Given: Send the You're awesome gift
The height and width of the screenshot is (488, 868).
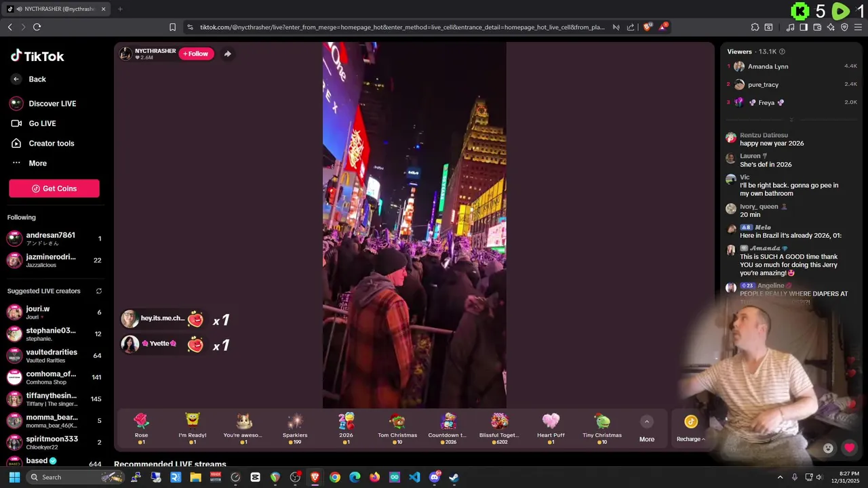Looking at the screenshot, I should coord(243,428).
